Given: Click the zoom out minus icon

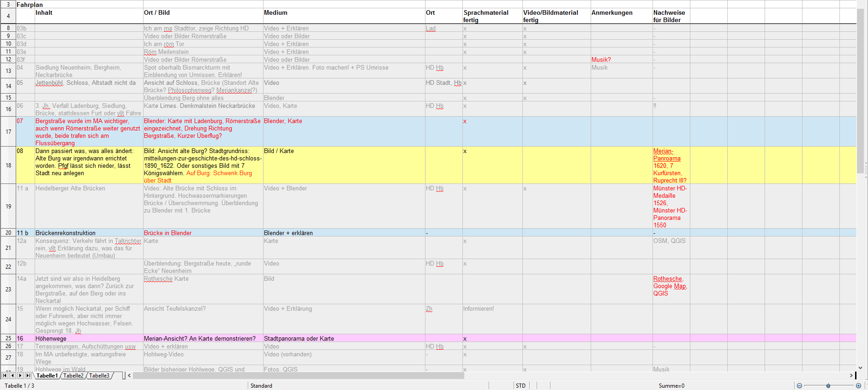Looking at the screenshot, I should tap(799, 386).
